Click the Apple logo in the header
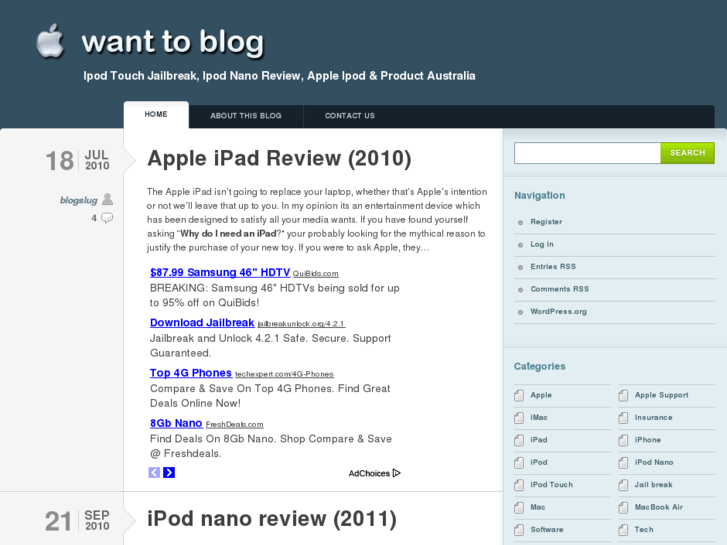The image size is (727, 545). pos(50,41)
